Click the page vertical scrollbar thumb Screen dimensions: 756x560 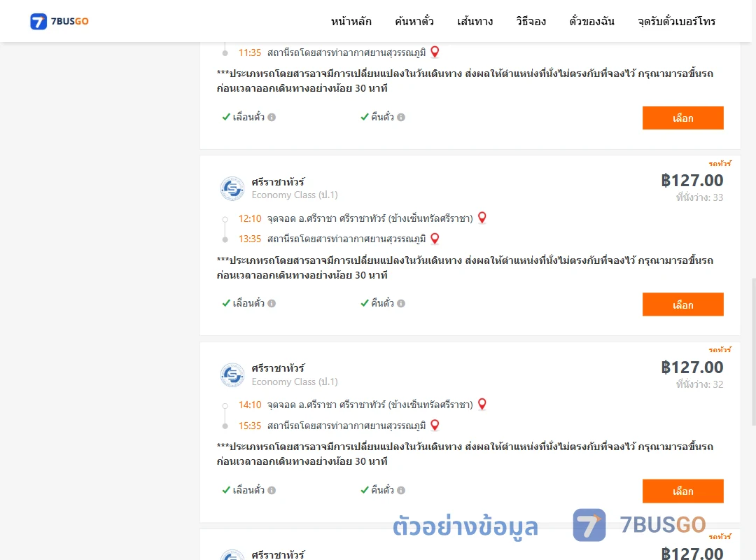[754, 351]
